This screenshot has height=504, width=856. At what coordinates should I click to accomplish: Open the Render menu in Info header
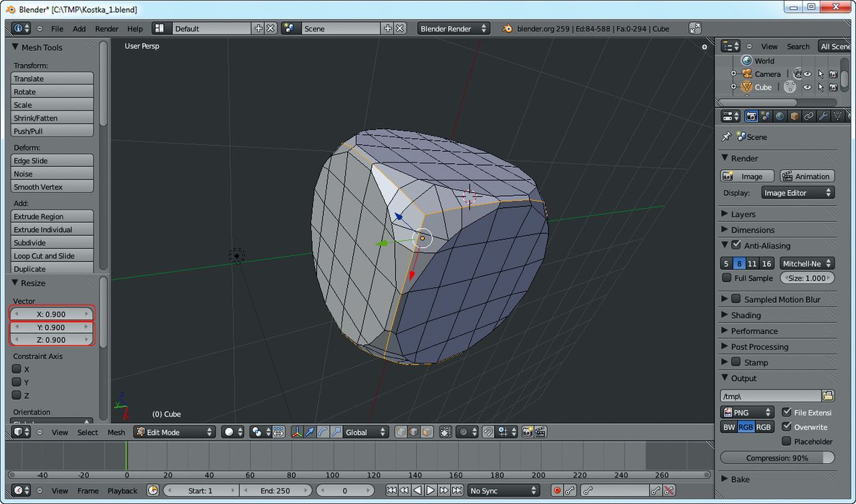pyautogui.click(x=106, y=29)
